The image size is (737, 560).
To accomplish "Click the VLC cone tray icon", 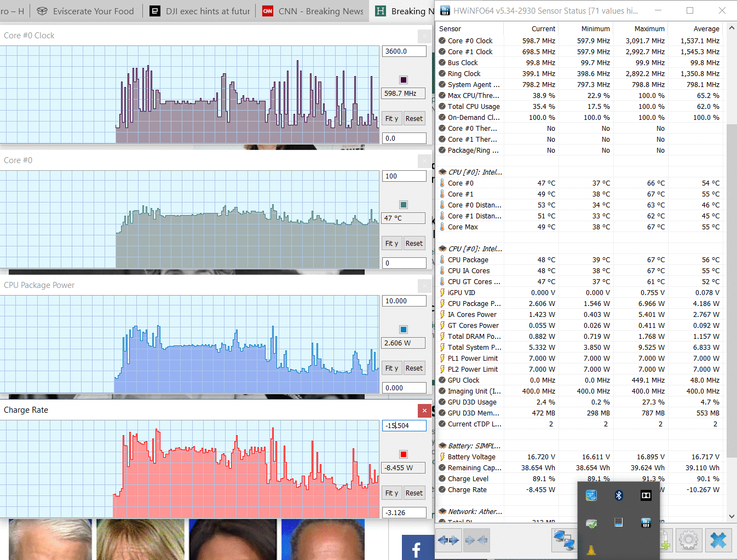I will pos(591,550).
